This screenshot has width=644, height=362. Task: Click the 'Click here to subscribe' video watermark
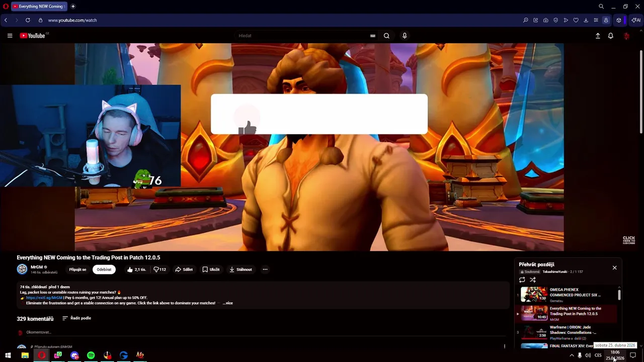(629, 240)
